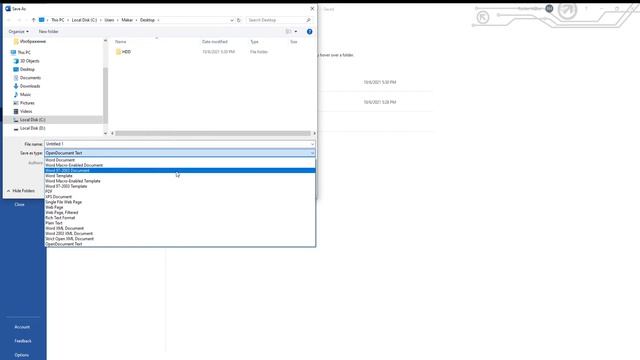Sort files by the Size column

pos(293,42)
